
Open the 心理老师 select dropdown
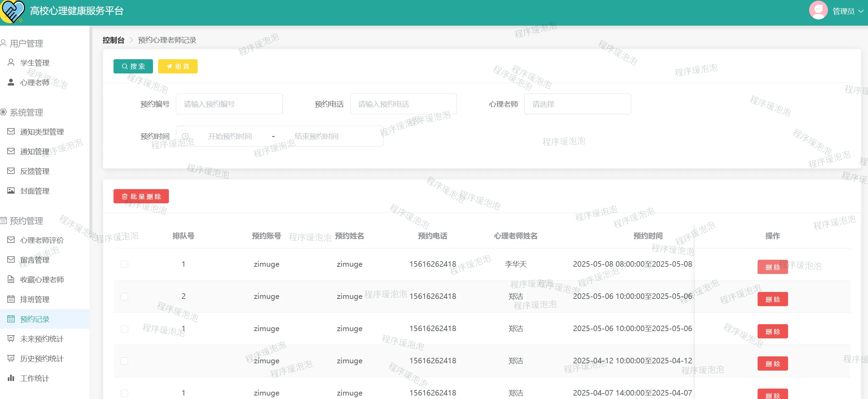pos(577,104)
